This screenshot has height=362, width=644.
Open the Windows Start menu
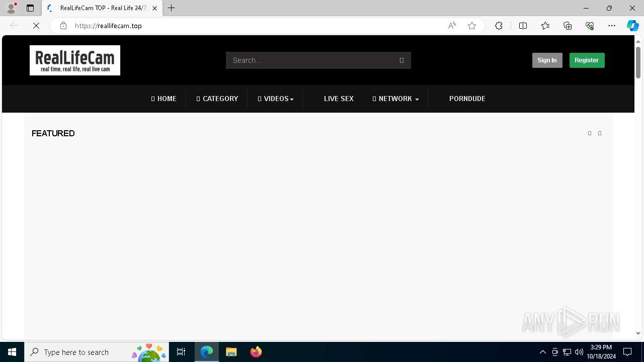pyautogui.click(x=12, y=352)
